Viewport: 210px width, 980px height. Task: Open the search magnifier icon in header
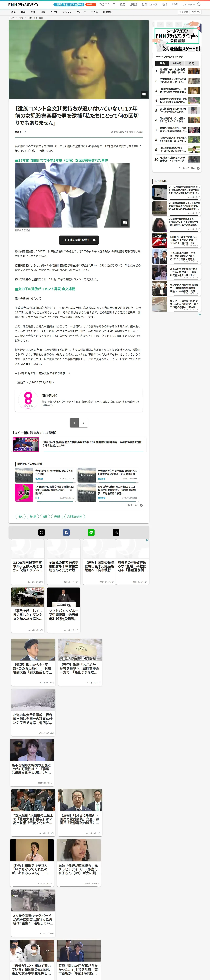(x=199, y=5)
